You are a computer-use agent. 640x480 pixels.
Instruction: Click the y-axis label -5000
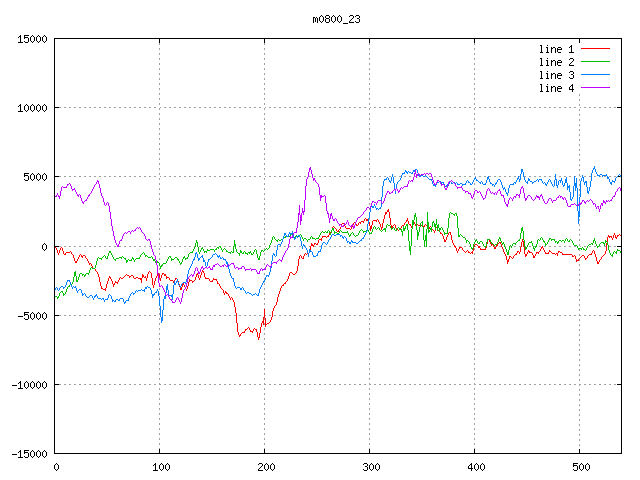pyautogui.click(x=32, y=316)
